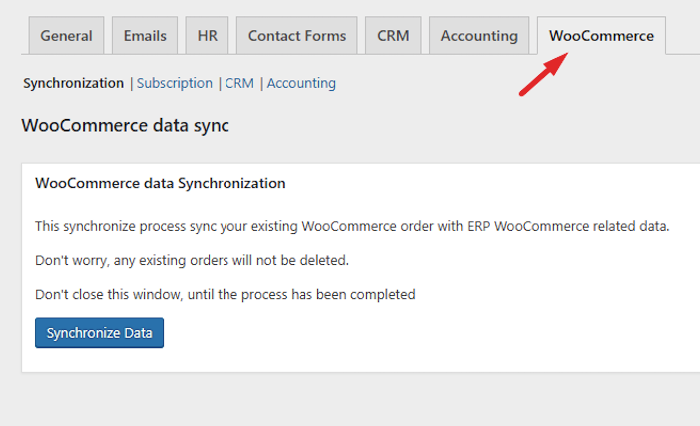Open the Accounting link beside the CRM sub-link
The image size is (700, 426).
pyautogui.click(x=301, y=83)
